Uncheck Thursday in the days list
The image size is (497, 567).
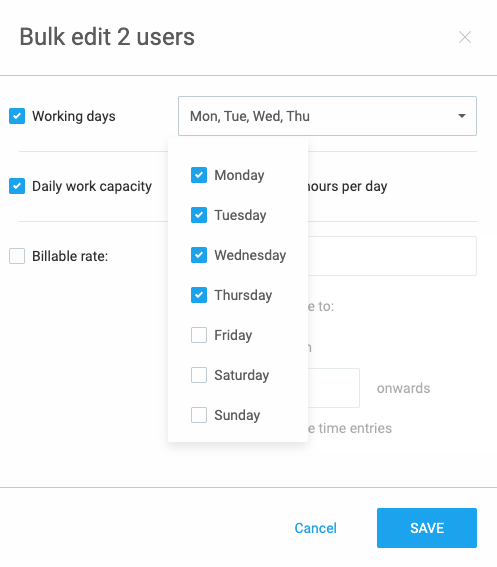tap(199, 295)
